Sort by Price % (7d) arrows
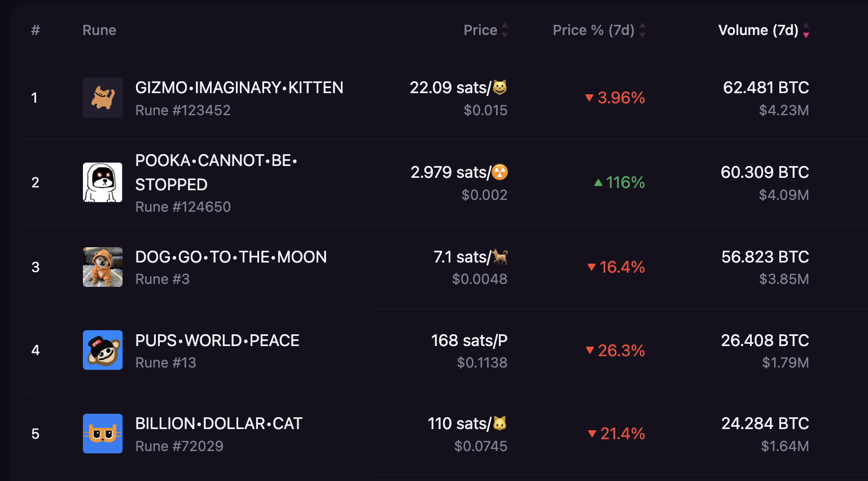Image resolution: width=868 pixels, height=481 pixels. 642,30
